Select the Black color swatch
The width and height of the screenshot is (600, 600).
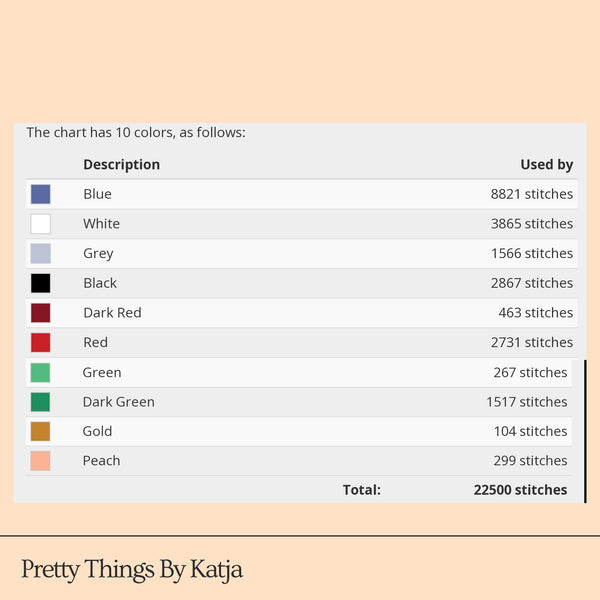pyautogui.click(x=40, y=283)
